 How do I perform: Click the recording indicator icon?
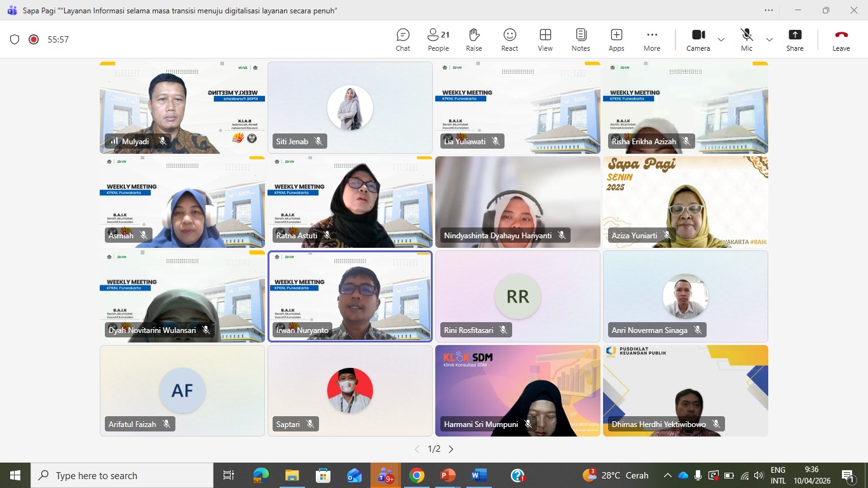(34, 39)
